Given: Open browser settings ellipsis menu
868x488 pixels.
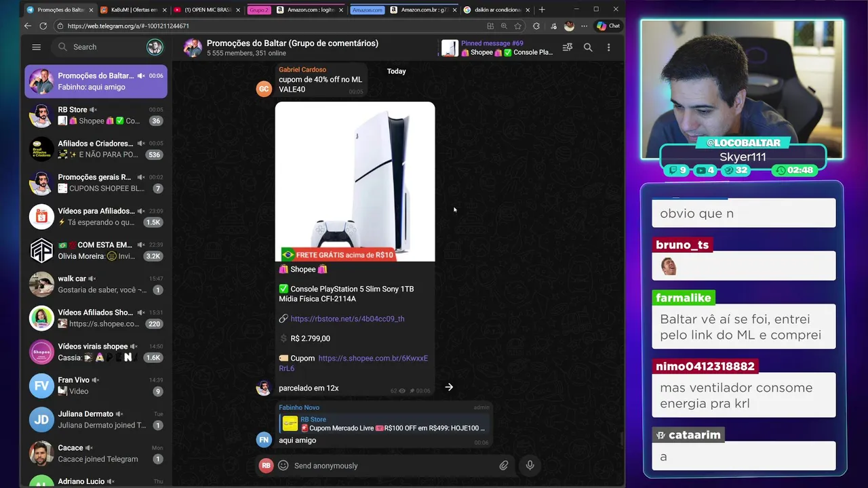Looking at the screenshot, I should click(584, 26).
